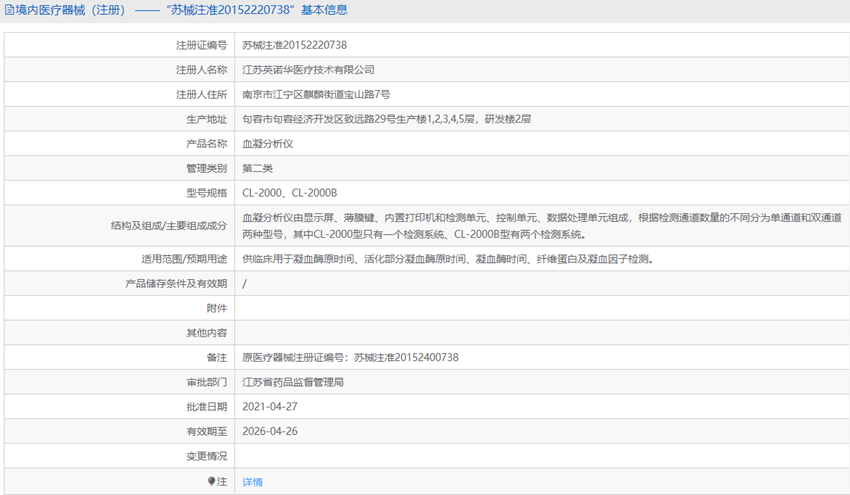
Task: Click the 适用范围/预期用途 label
Action: (184, 259)
